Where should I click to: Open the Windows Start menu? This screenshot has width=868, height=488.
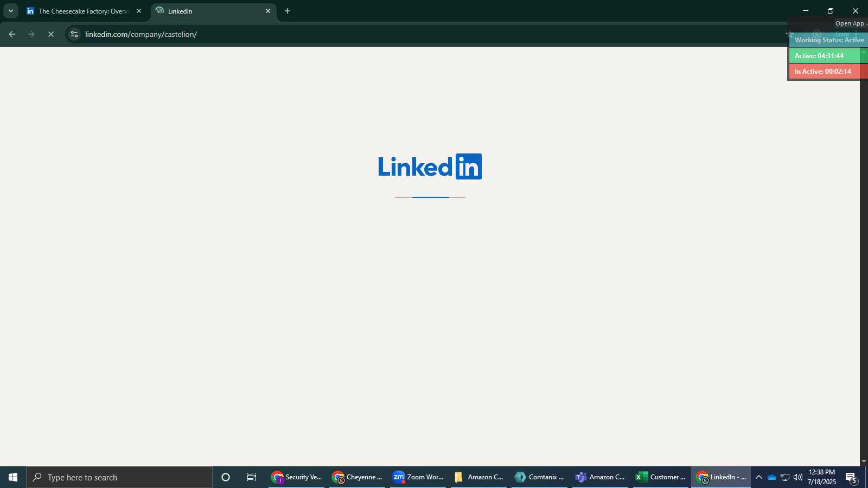click(13, 477)
